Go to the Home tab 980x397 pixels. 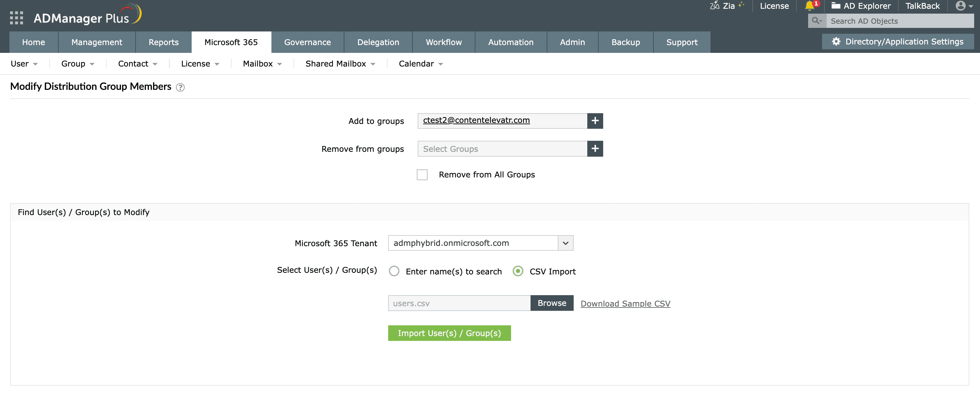point(33,42)
